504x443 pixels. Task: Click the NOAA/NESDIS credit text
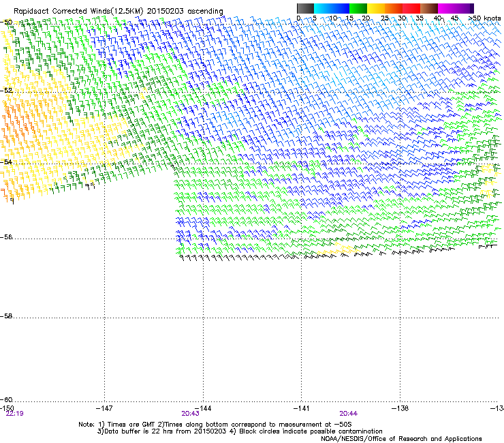401,439
